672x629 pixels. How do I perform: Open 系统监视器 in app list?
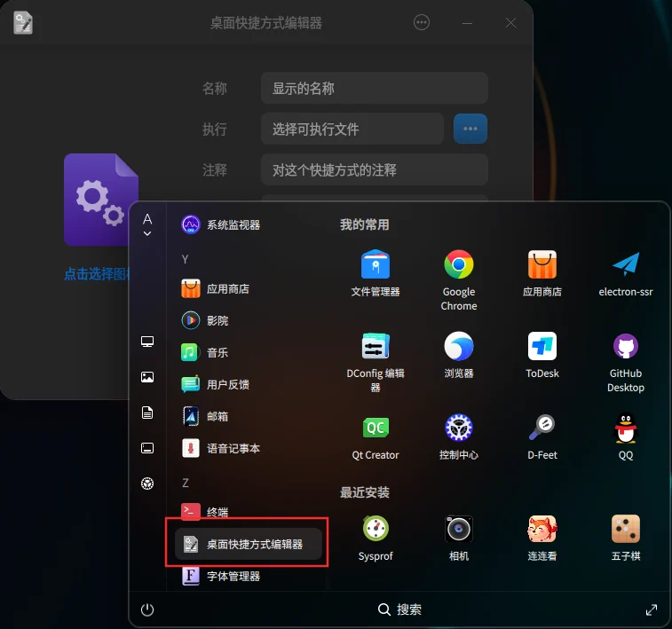[249, 224]
